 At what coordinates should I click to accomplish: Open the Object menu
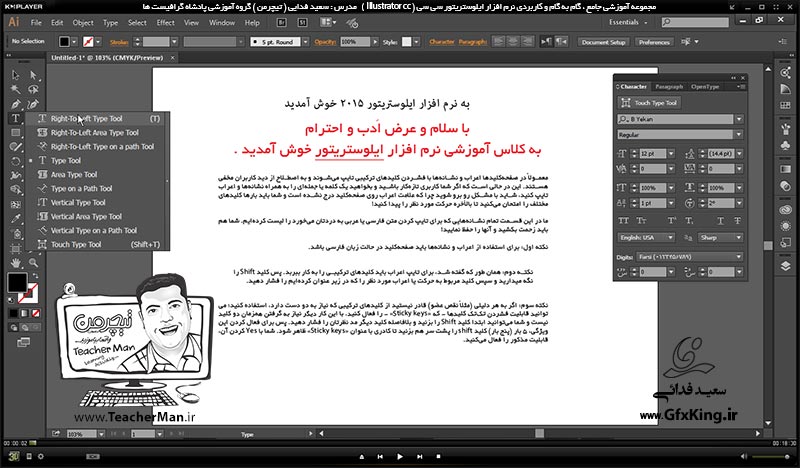point(83,22)
